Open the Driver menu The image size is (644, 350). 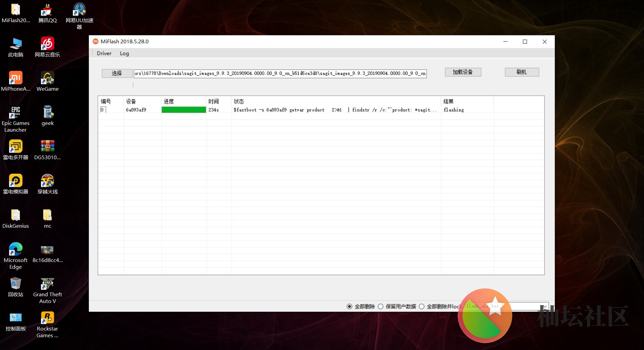tap(104, 53)
